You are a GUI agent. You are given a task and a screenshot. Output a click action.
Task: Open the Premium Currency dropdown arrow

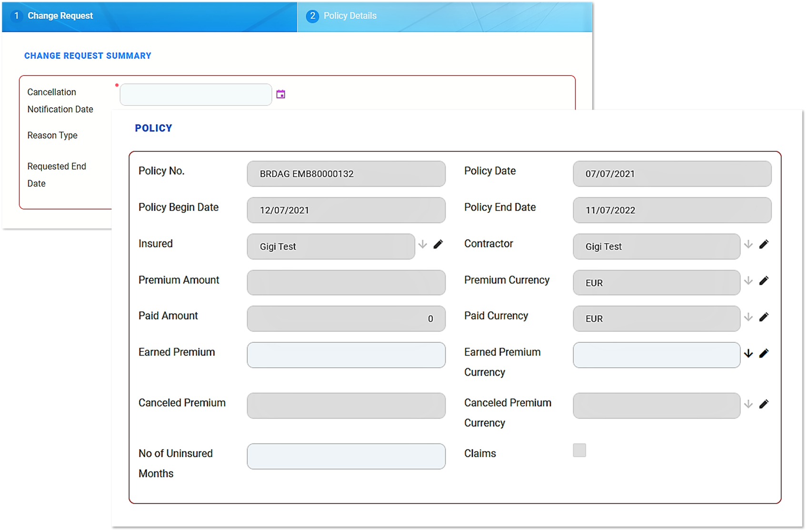coord(748,281)
